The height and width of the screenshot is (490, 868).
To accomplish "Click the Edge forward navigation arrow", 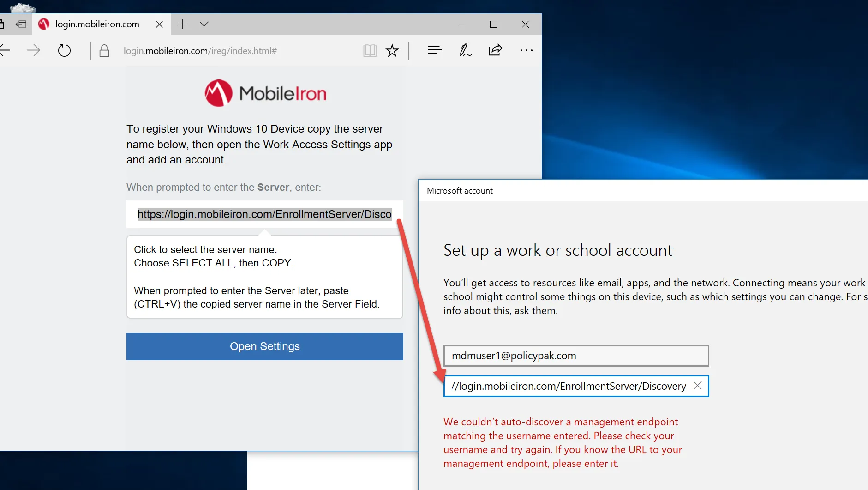I will 33,50.
